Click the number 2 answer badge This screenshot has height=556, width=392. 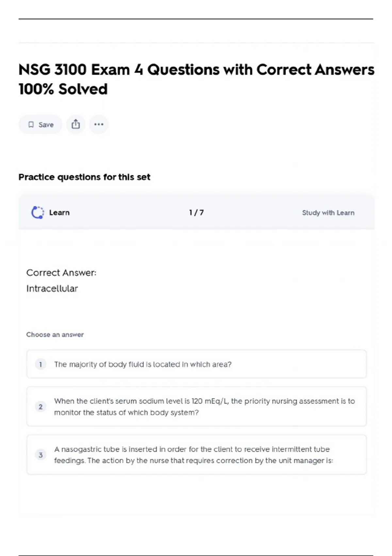(x=41, y=407)
